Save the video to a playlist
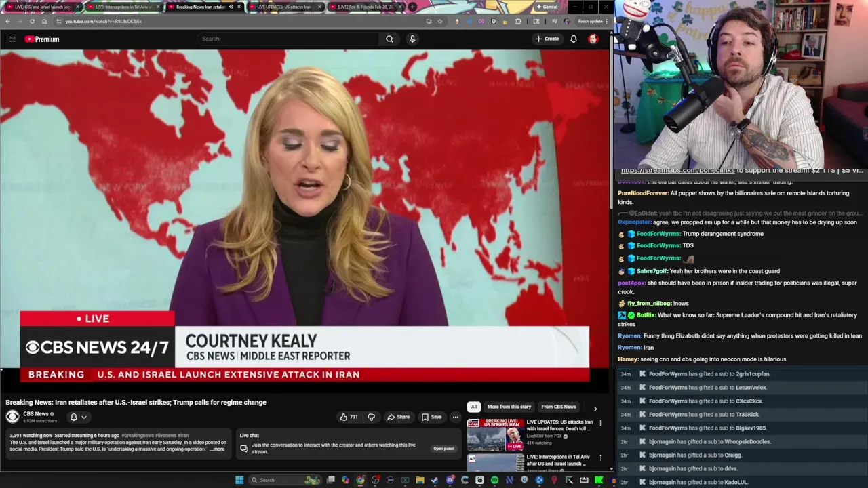 (431, 417)
